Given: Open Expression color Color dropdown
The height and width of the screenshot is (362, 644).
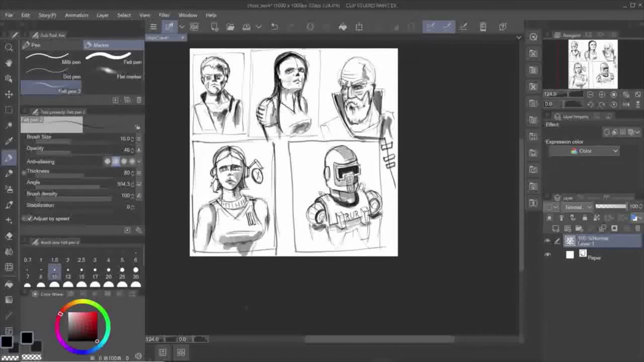Looking at the screenshot, I should pyautogui.click(x=584, y=151).
